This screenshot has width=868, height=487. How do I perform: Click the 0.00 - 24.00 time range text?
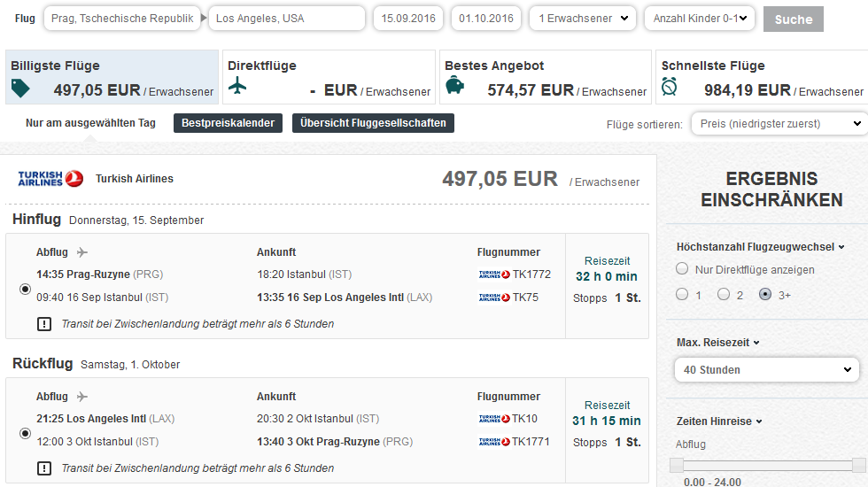(712, 482)
